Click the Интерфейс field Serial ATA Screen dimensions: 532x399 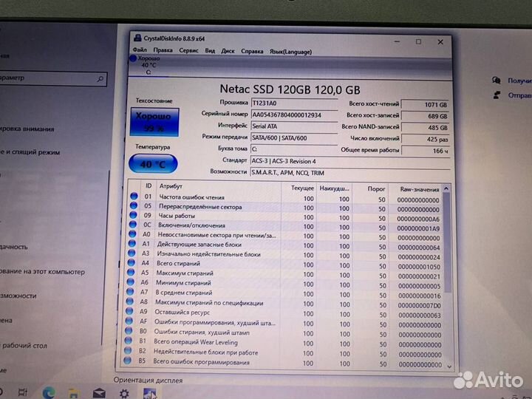(x=294, y=126)
